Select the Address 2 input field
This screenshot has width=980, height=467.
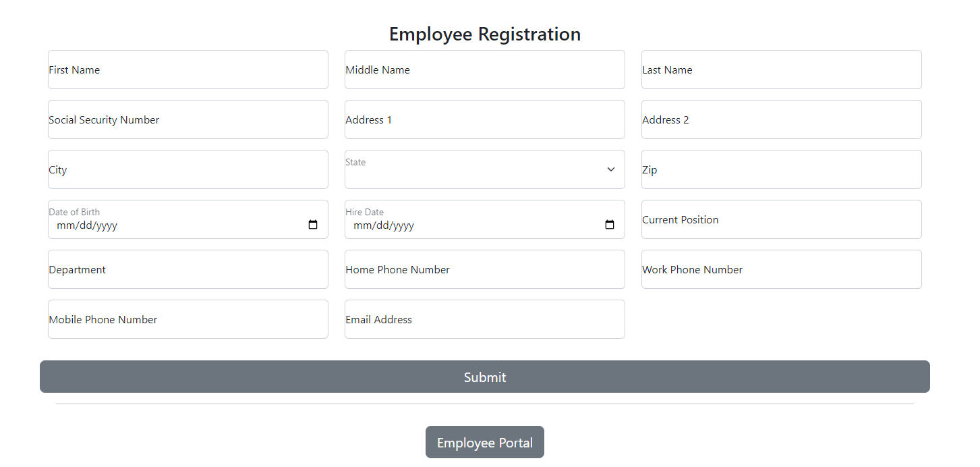pos(781,119)
